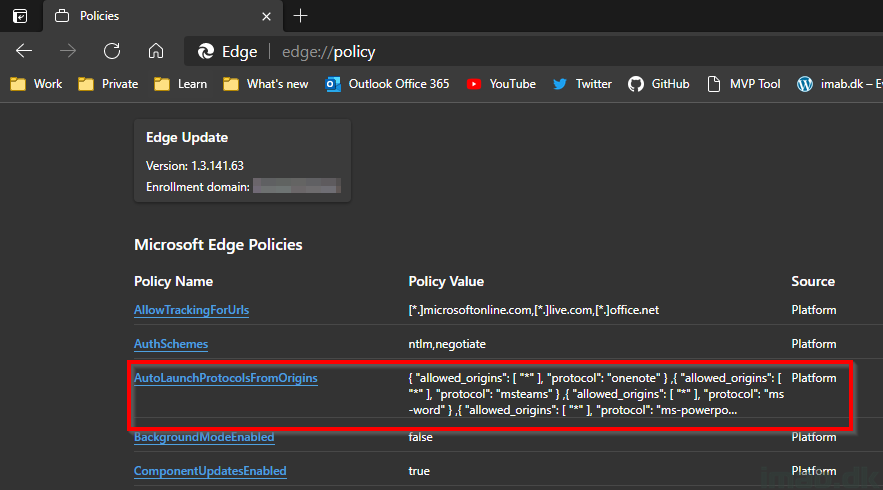883x490 pixels.
Task: Close the Policies tab
Action: coord(266,16)
